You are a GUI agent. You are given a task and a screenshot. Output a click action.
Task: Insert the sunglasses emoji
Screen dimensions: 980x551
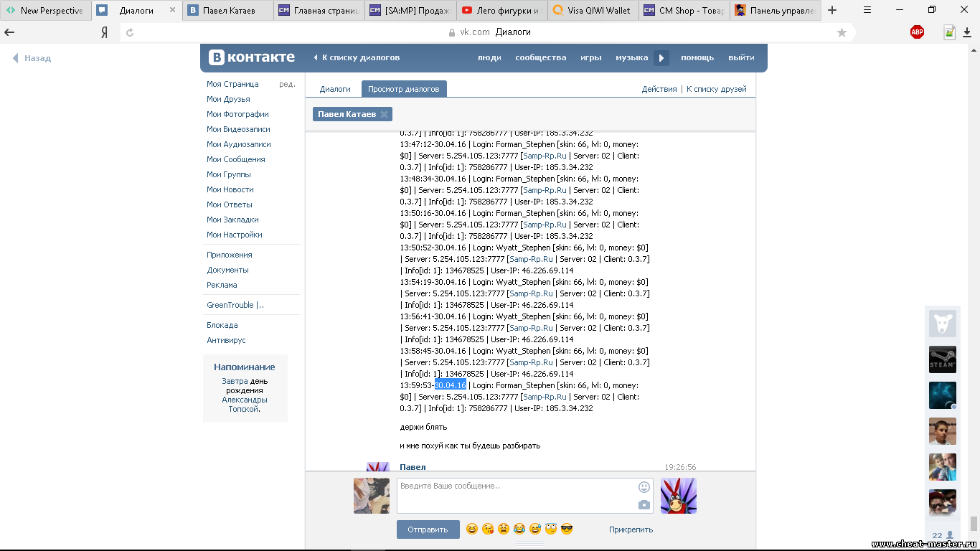click(x=567, y=529)
